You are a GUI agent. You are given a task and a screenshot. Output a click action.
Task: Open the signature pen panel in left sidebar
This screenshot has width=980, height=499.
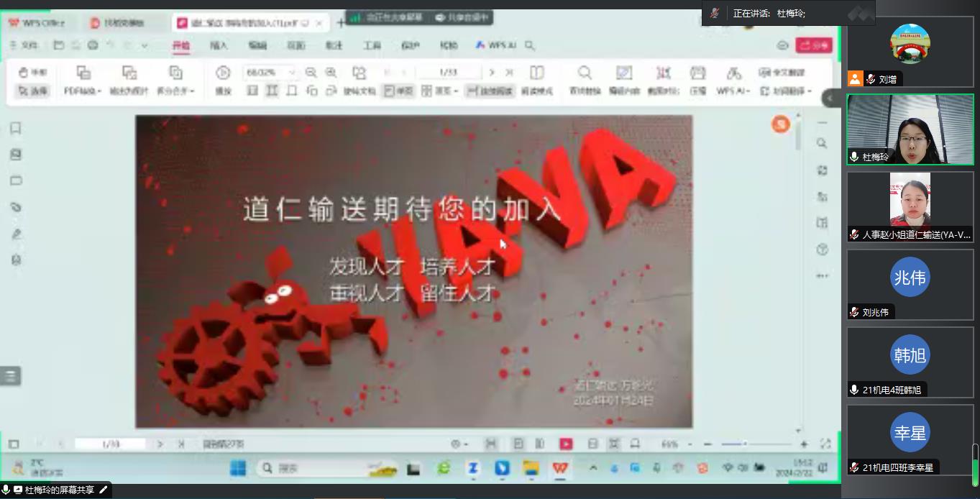16,234
